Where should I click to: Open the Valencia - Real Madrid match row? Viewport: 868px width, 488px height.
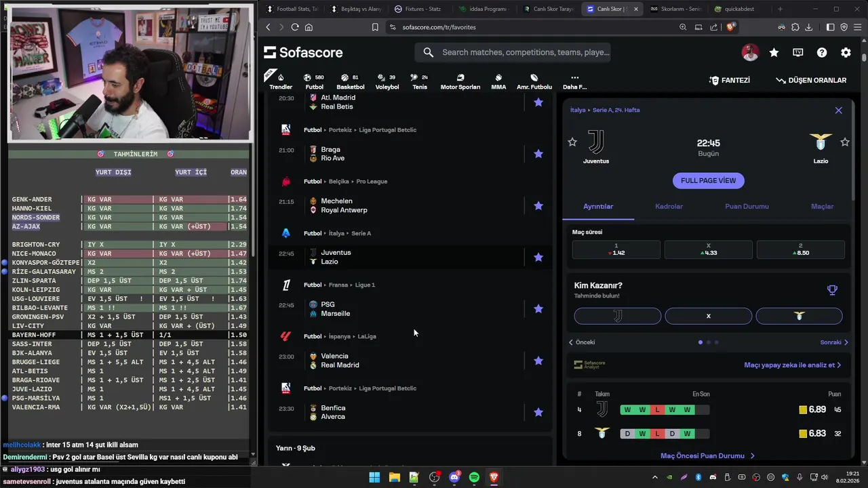pyautogui.click(x=411, y=361)
